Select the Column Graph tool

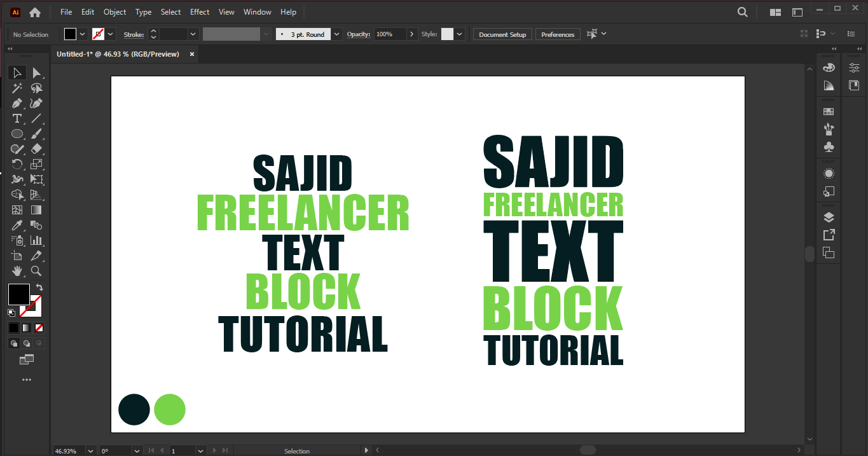click(x=36, y=240)
